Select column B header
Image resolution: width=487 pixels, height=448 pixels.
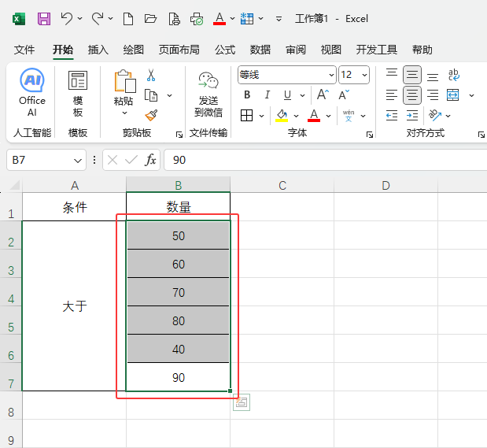click(179, 185)
